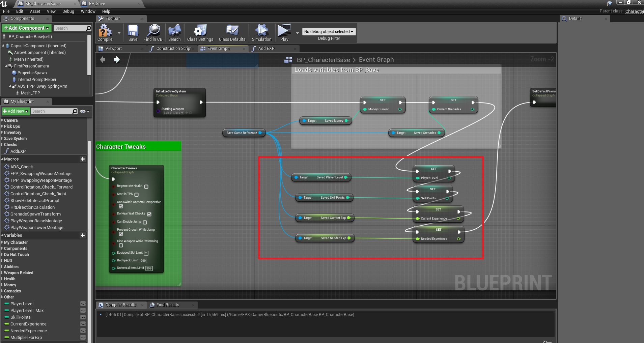Open the Add Component dropdown
This screenshot has height=343, width=644.
(26, 28)
